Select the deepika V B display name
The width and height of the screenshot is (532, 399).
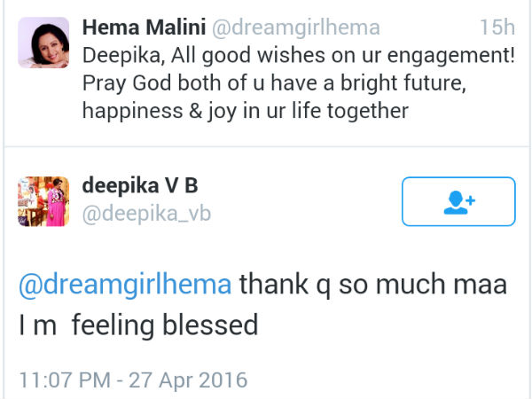[140, 188]
